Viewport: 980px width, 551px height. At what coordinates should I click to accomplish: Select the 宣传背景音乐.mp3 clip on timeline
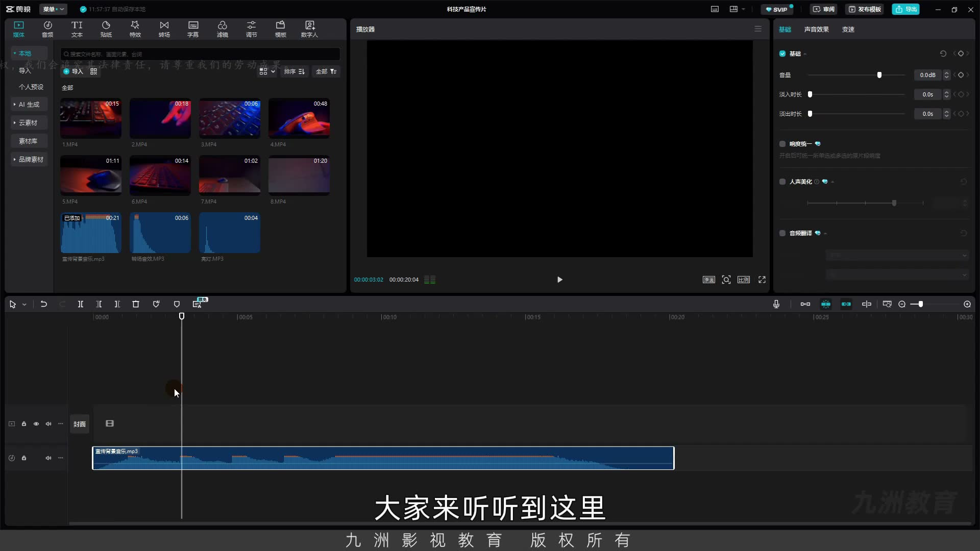click(x=383, y=458)
